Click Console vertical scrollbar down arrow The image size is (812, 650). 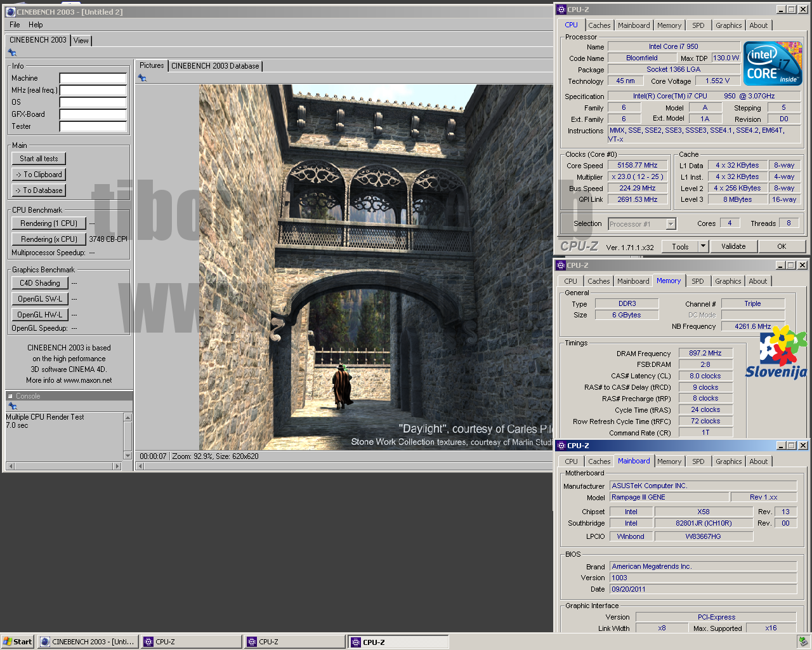click(128, 455)
